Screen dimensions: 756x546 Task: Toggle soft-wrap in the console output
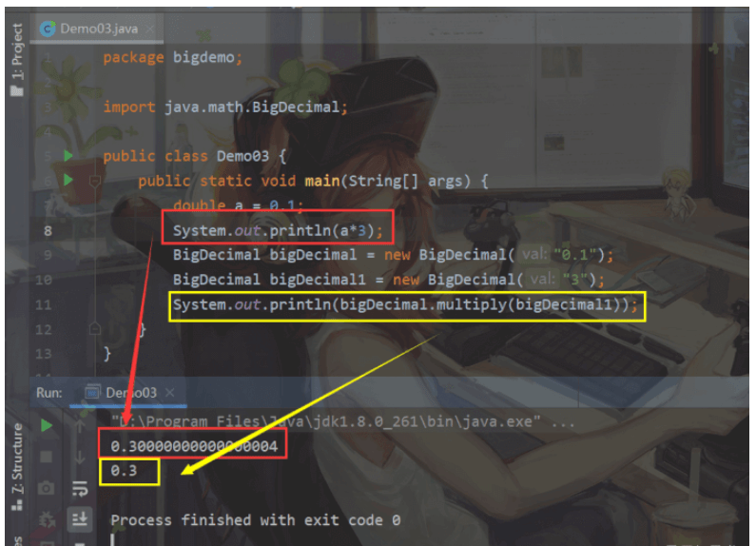click(80, 488)
